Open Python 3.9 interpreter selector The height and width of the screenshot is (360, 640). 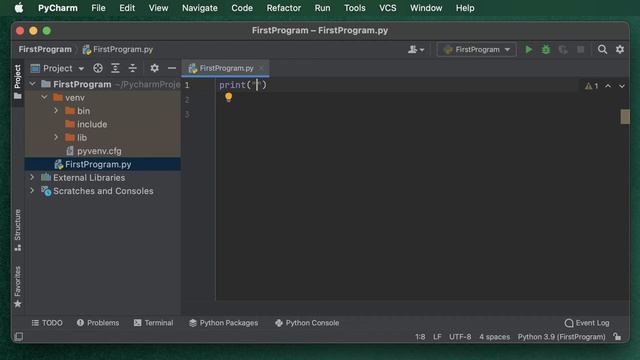pyautogui.click(x=561, y=337)
